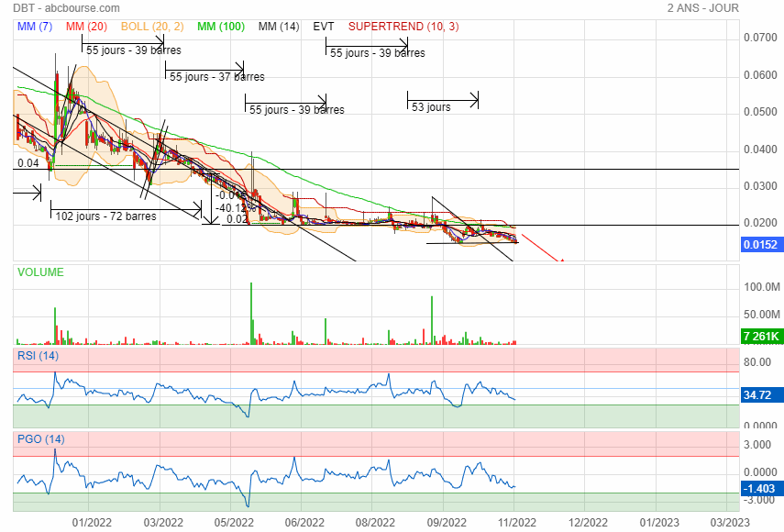Click the 0.0200 price axis label
Screen dimensions: 784x532
[760, 223]
